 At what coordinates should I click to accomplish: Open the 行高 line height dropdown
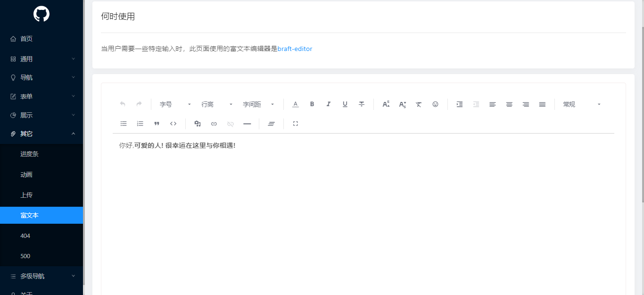pyautogui.click(x=217, y=104)
